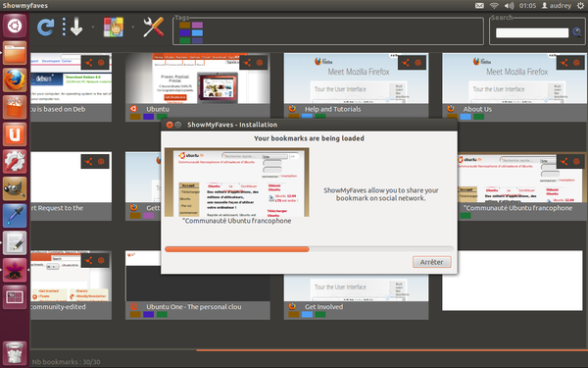
Task: Open the Help and Tutorials thumbnail
Action: pyautogui.click(x=356, y=79)
